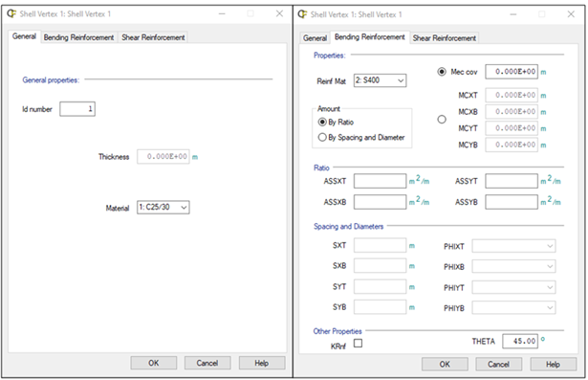The width and height of the screenshot is (588, 380).
Task: Click the ASSXT ratio input field
Action: (380, 181)
